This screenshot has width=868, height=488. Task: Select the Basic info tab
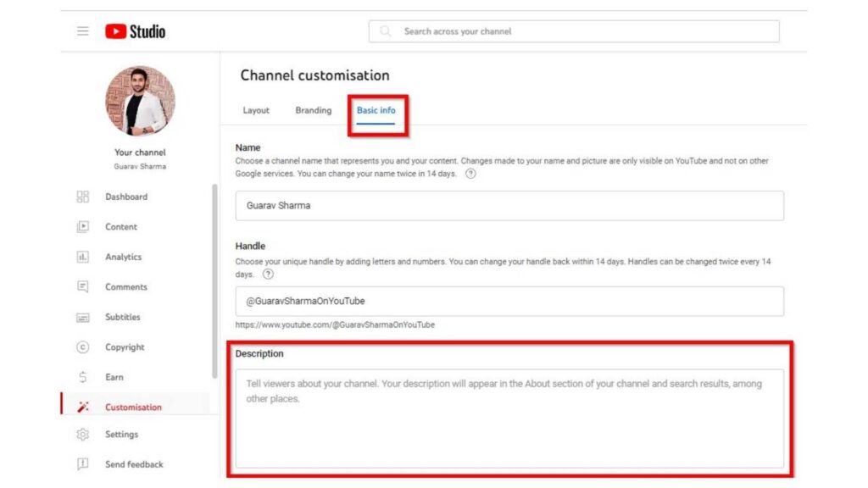tap(376, 110)
